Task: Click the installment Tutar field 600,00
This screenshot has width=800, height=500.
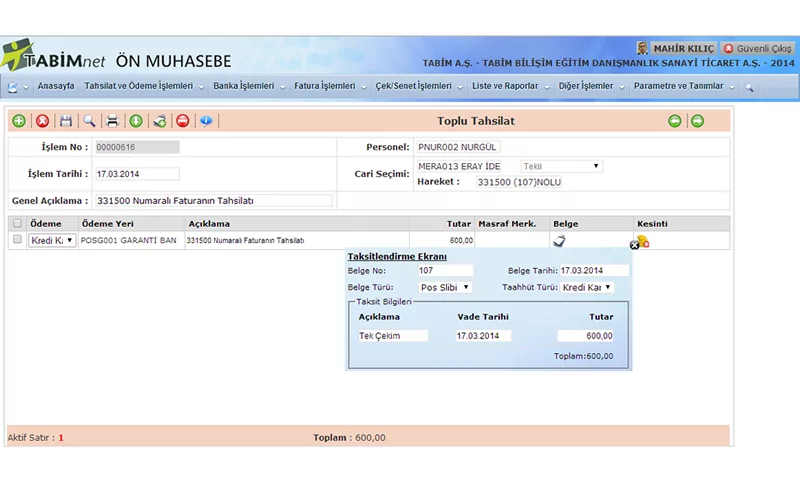Action: pyautogui.click(x=586, y=336)
